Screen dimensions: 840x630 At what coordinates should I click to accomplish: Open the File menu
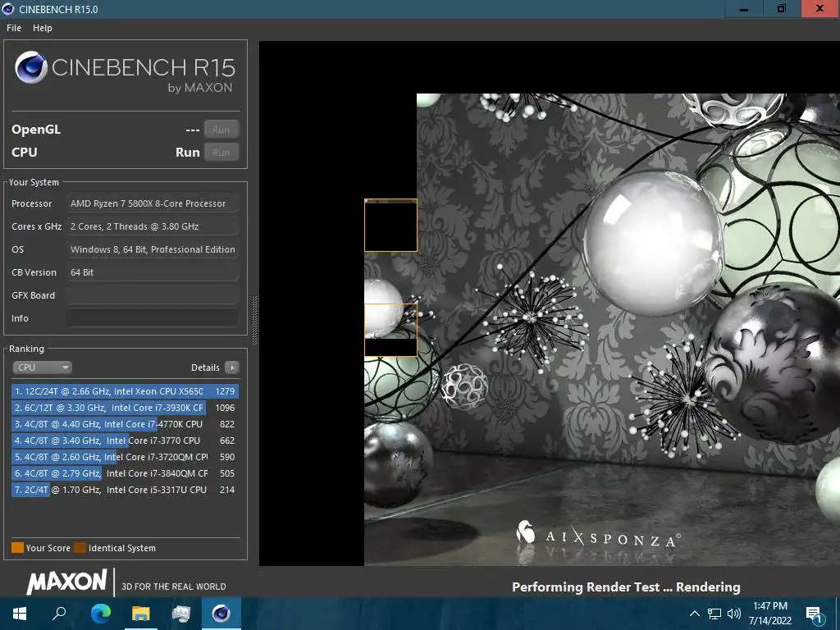pos(14,28)
